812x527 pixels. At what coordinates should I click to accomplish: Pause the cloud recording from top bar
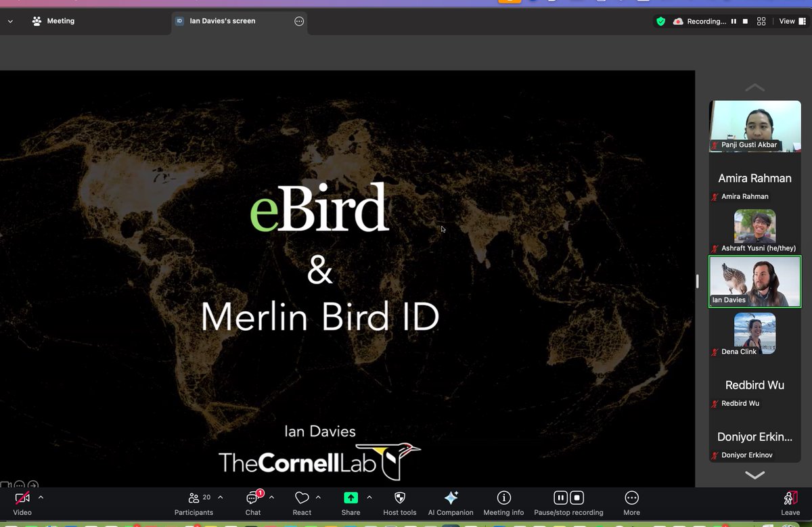[x=734, y=21]
